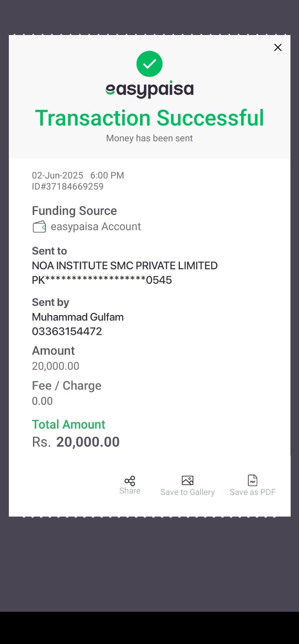Tap the easypaisa logo
This screenshot has height=644, width=299.
tap(149, 89)
